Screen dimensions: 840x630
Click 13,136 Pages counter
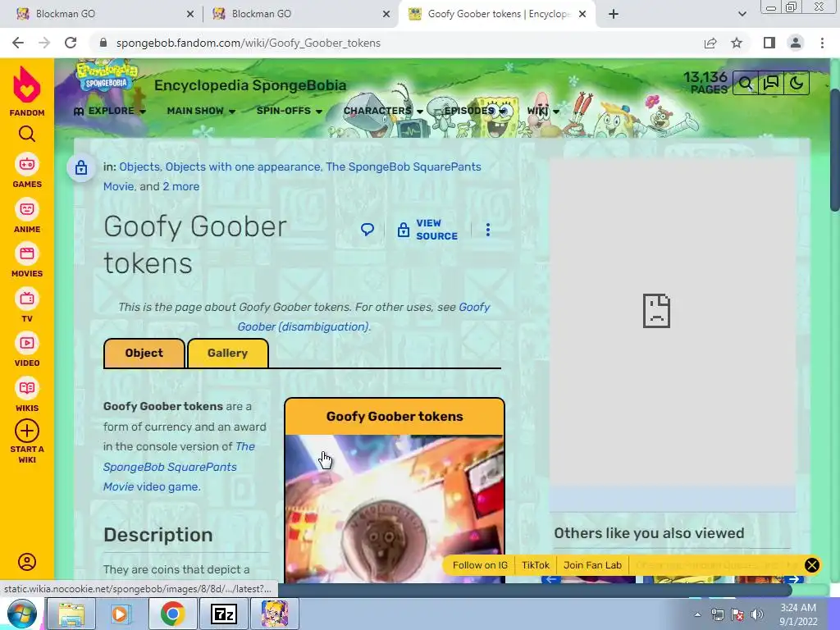pyautogui.click(x=705, y=83)
